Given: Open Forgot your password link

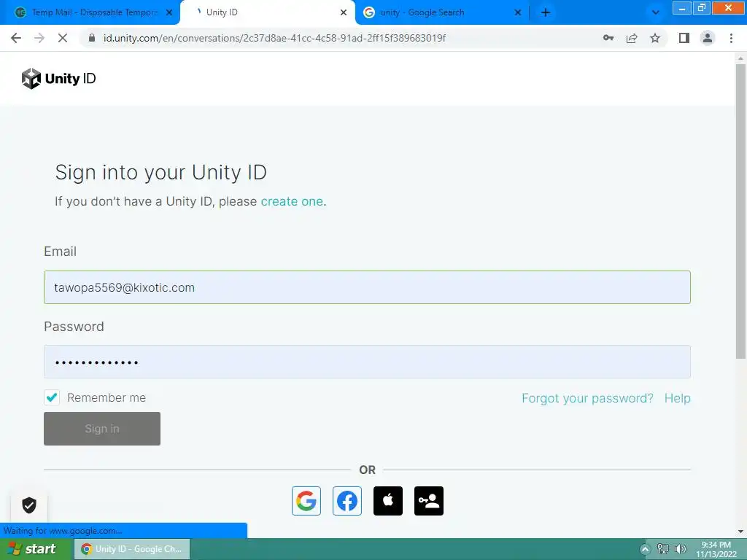Looking at the screenshot, I should point(587,398).
